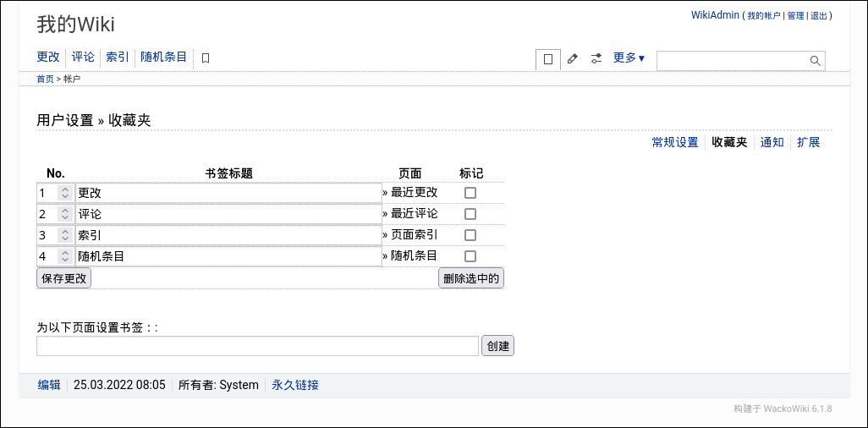Screen dimensions: 868x428
Task: Click the 退出 logout link
Action: coord(819,16)
